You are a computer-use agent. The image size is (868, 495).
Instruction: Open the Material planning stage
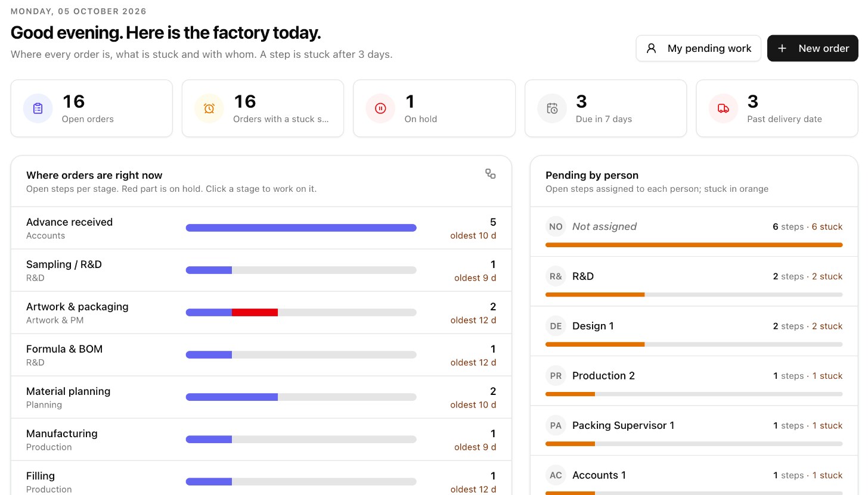[x=261, y=397]
